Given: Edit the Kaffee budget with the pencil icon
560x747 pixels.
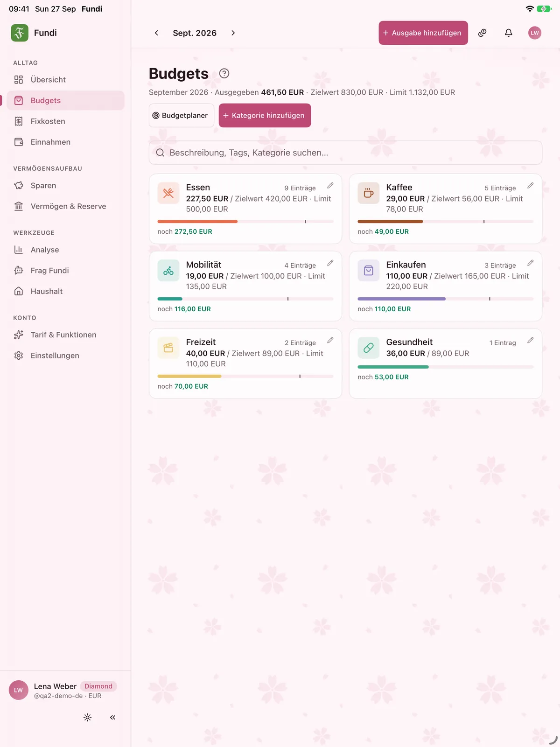Looking at the screenshot, I should point(530,186).
